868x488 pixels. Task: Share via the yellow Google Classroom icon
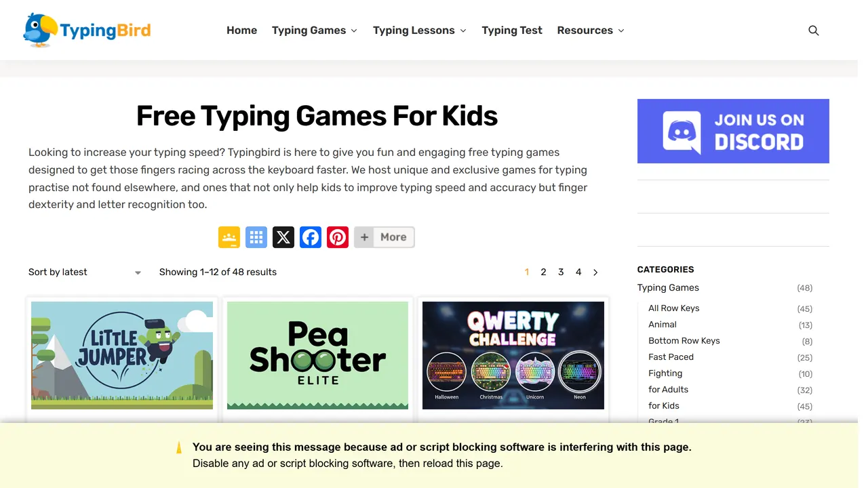[229, 237]
